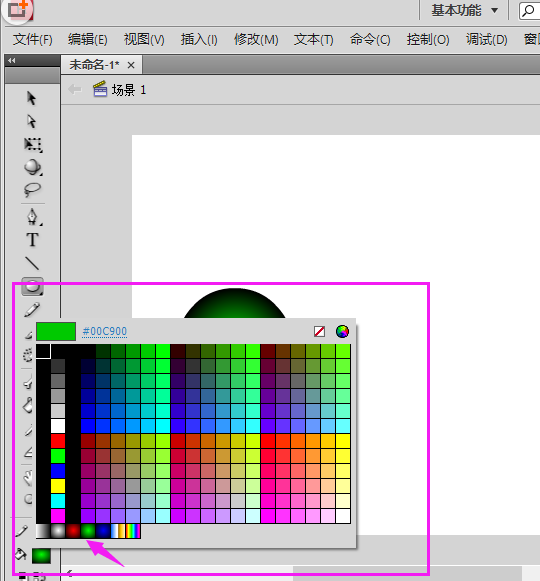540x581 pixels.
Task: Select the Eraser tool
Action: point(29,452)
